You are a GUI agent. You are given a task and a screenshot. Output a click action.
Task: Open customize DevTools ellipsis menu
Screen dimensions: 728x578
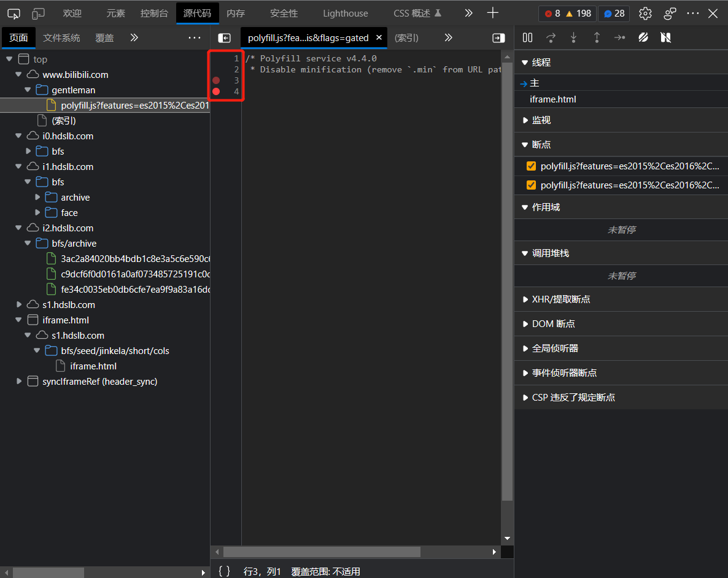(693, 13)
